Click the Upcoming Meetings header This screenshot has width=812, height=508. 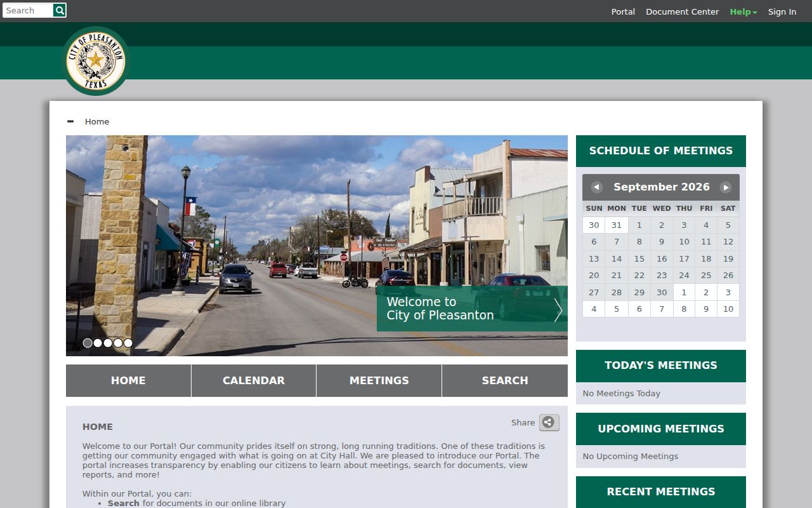[x=661, y=429]
